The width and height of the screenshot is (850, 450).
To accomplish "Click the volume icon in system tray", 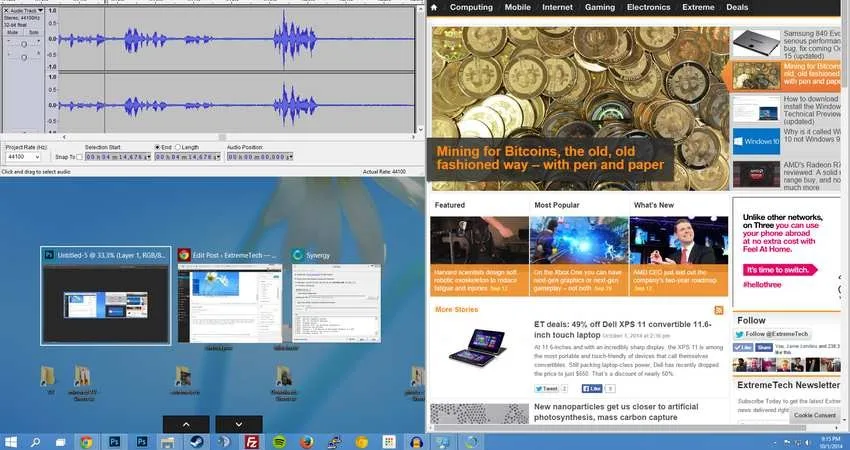I will (x=808, y=443).
